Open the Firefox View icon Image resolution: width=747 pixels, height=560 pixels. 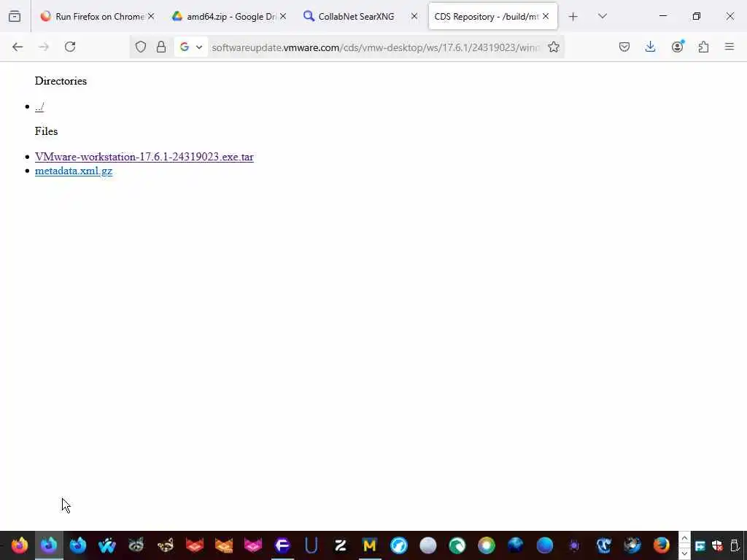tap(15, 16)
